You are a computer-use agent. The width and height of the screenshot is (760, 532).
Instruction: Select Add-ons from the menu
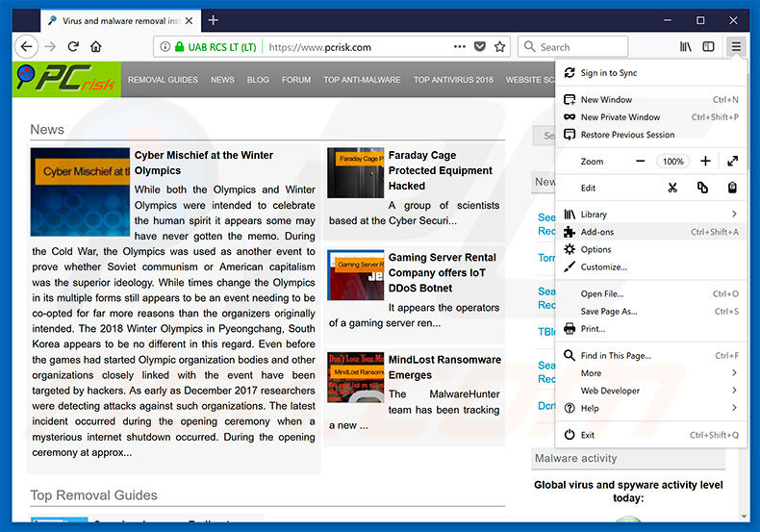(x=597, y=232)
